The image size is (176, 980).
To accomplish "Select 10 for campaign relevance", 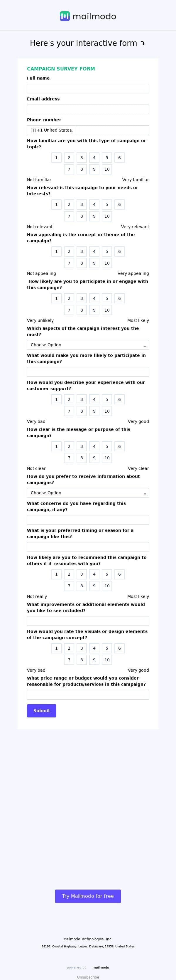I will point(107,216).
